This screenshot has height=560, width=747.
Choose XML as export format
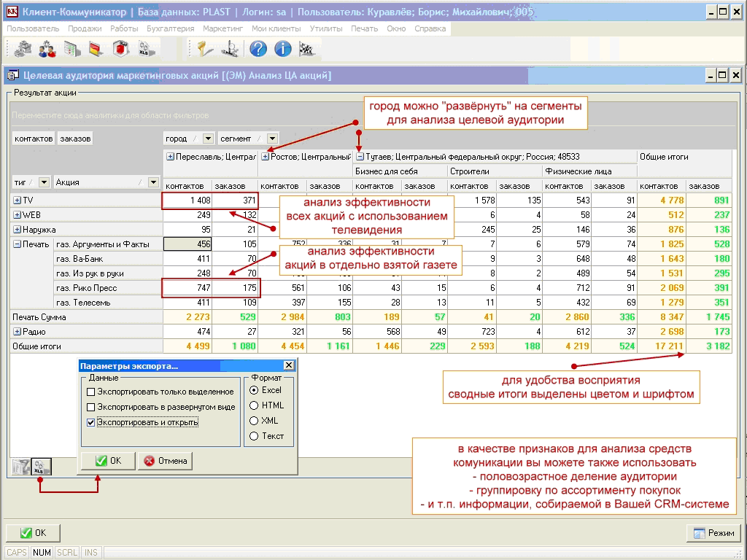tap(255, 421)
